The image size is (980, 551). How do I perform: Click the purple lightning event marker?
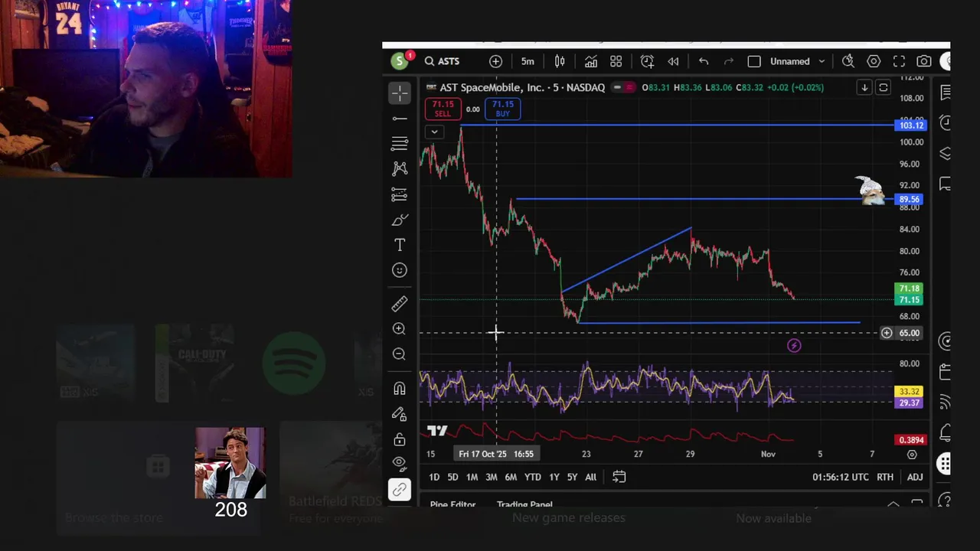(x=794, y=346)
